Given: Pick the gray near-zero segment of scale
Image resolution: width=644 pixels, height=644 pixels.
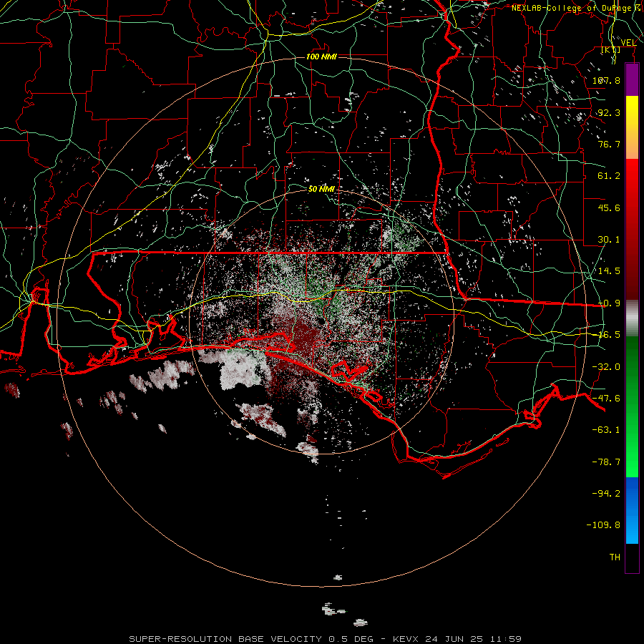Looking at the screenshot, I should coord(632,318).
